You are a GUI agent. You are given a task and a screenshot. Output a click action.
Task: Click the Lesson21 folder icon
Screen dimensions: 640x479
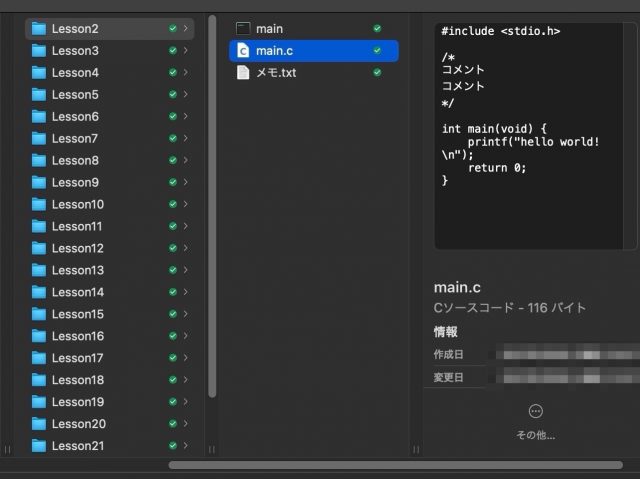tap(39, 446)
